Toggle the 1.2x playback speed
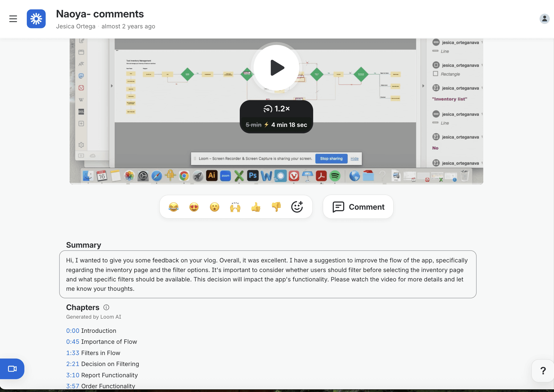 coord(276,109)
